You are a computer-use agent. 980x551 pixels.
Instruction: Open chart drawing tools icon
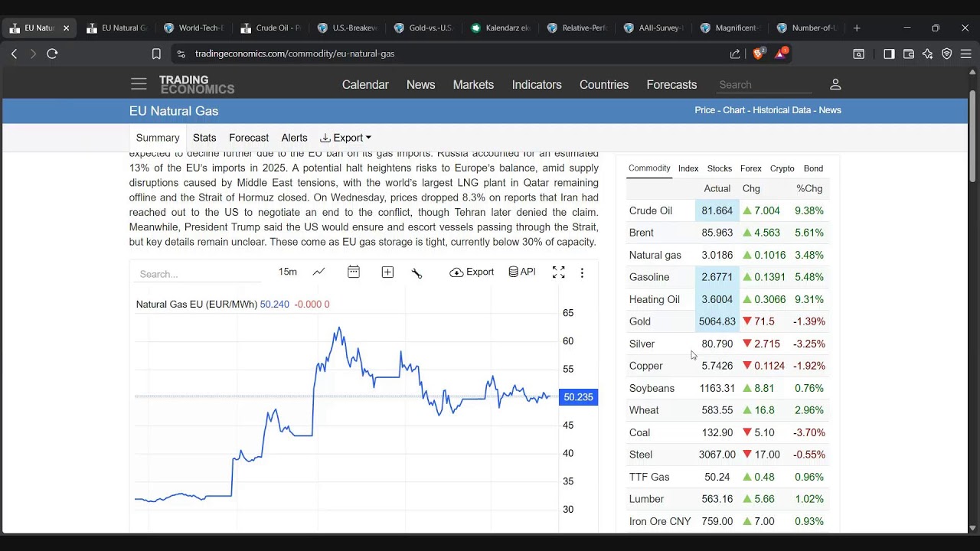[x=416, y=272]
